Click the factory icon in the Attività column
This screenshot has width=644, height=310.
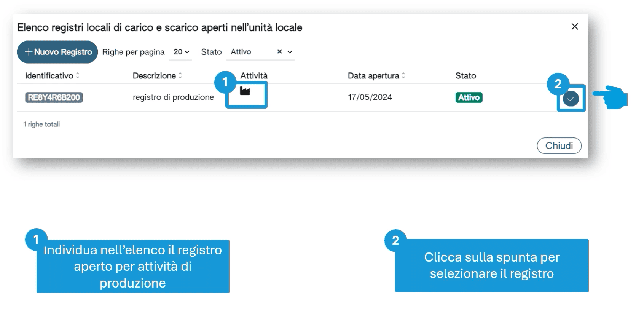pyautogui.click(x=245, y=91)
